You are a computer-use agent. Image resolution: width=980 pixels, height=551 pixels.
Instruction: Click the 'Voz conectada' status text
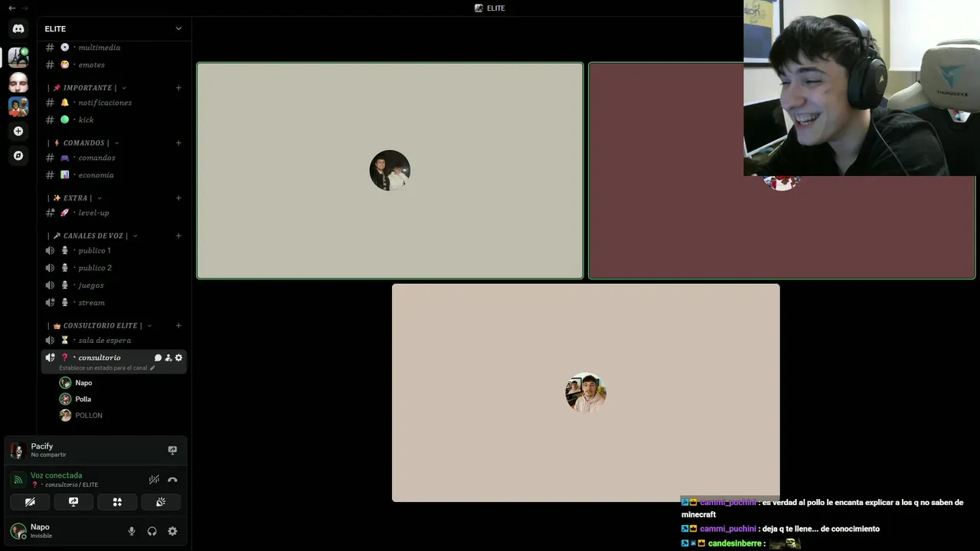point(56,475)
